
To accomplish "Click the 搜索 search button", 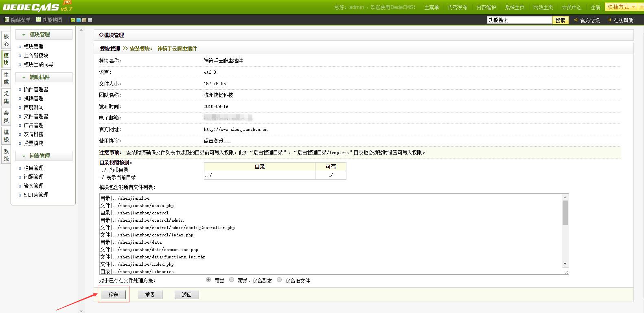I will pyautogui.click(x=561, y=20).
